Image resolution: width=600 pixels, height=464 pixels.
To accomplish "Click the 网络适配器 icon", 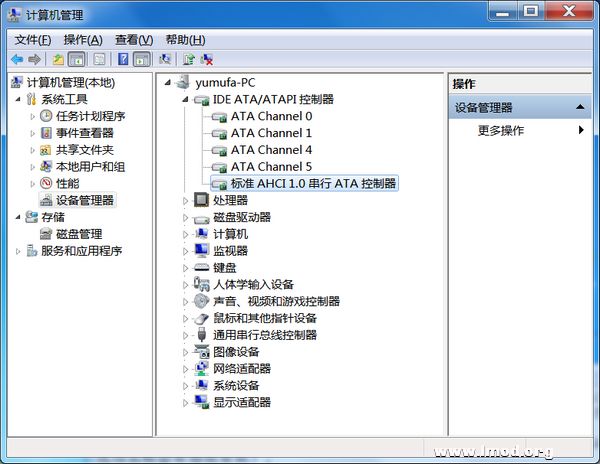I will pos(201,368).
